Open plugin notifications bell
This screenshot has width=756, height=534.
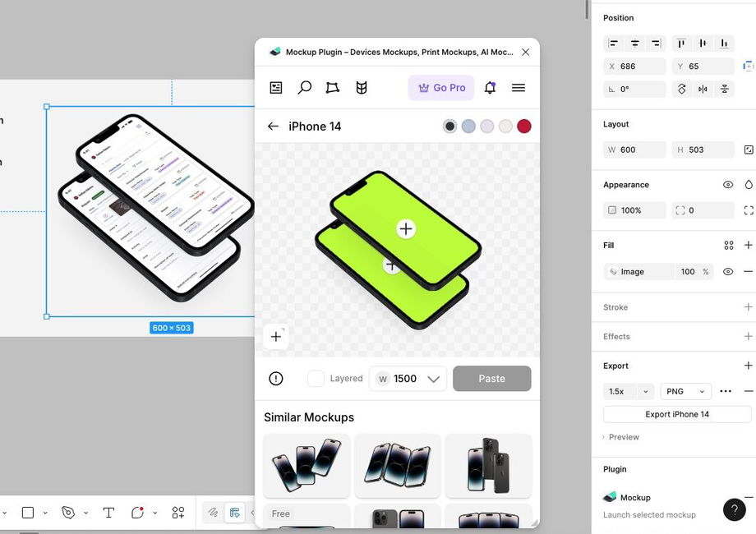(490, 87)
